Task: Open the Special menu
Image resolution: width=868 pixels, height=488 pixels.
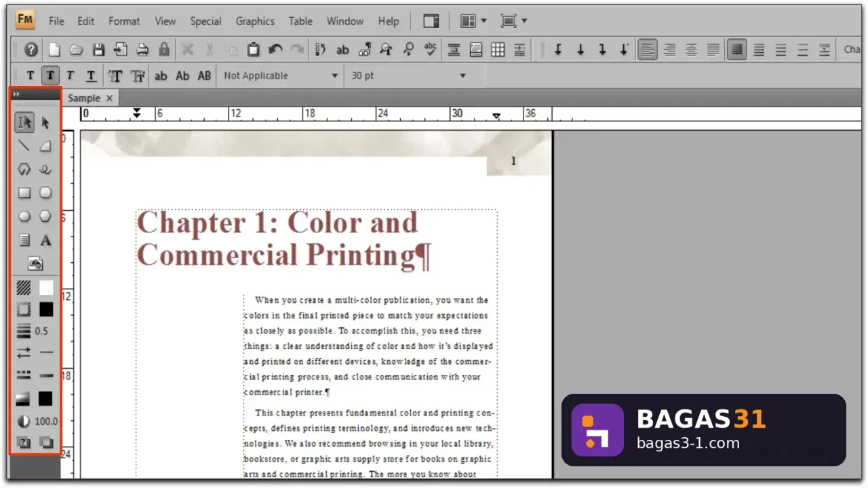Action: coord(205,21)
